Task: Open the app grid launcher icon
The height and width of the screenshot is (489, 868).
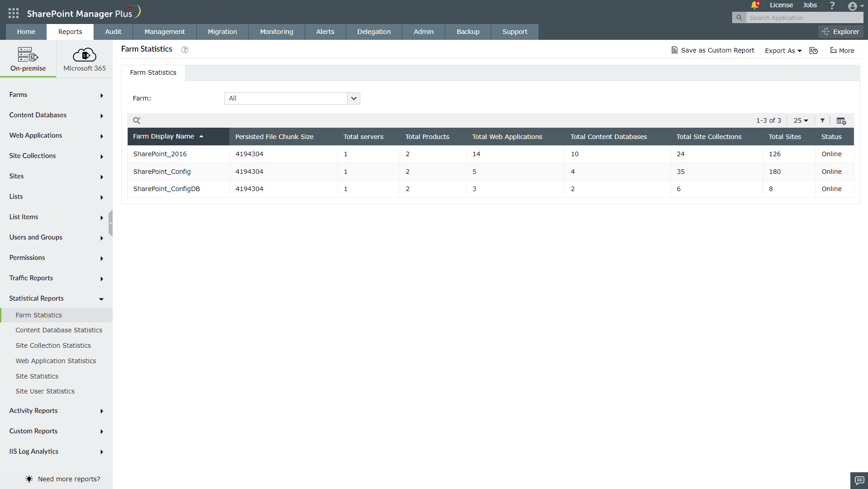Action: click(x=14, y=13)
